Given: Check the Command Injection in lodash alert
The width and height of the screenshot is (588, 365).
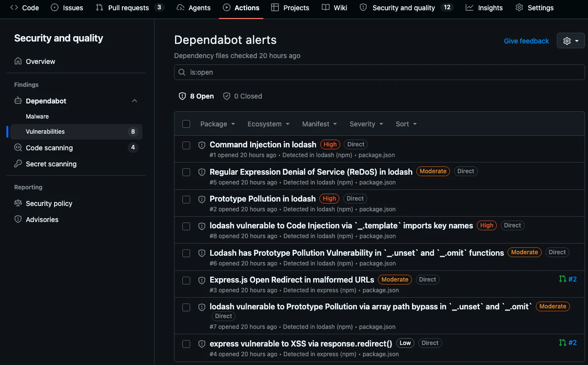Looking at the screenshot, I should [x=186, y=145].
